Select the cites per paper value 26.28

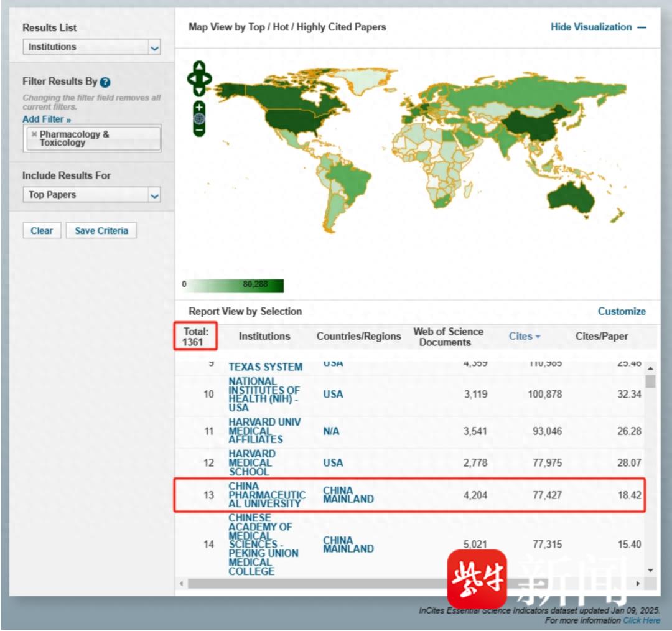pos(629,431)
